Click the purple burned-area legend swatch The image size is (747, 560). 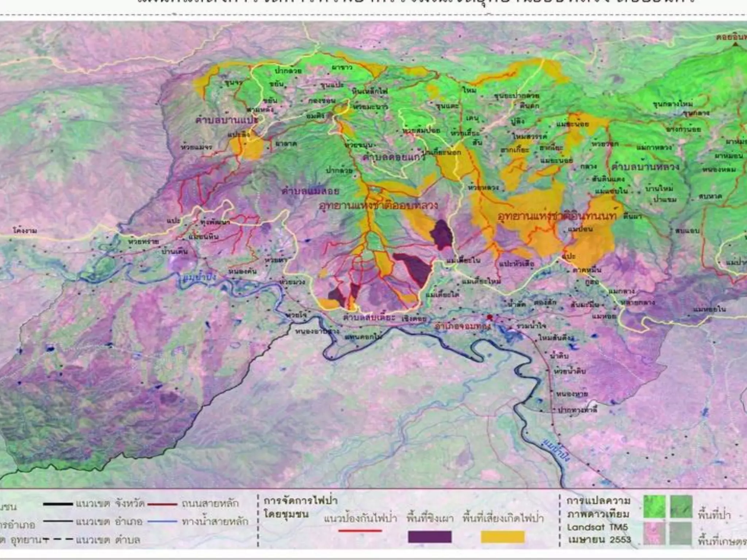[429, 537]
